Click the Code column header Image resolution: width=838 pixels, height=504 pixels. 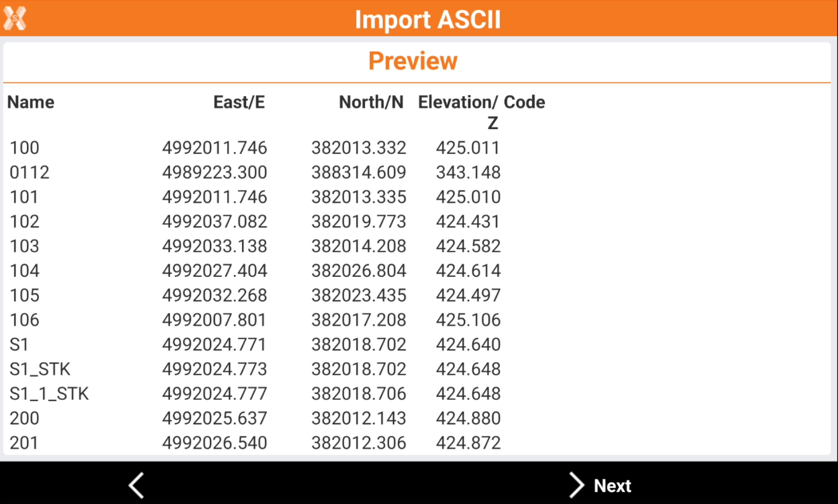click(524, 103)
